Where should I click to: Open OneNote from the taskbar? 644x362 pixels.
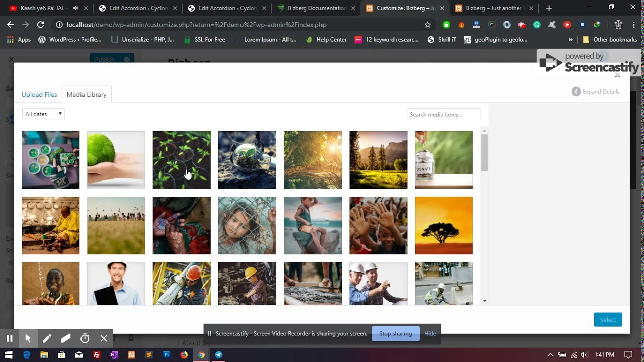[114, 355]
